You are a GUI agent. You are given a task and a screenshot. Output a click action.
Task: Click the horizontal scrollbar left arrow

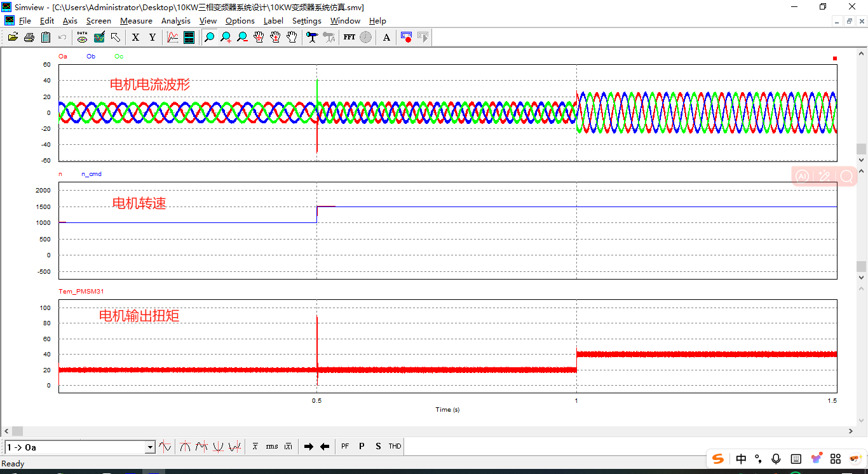click(x=6, y=431)
